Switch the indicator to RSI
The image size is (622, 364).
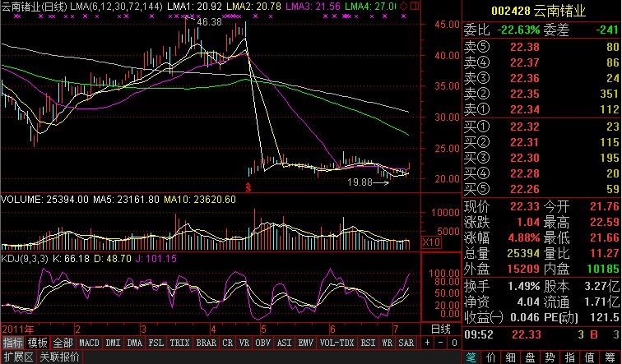pos(368,343)
